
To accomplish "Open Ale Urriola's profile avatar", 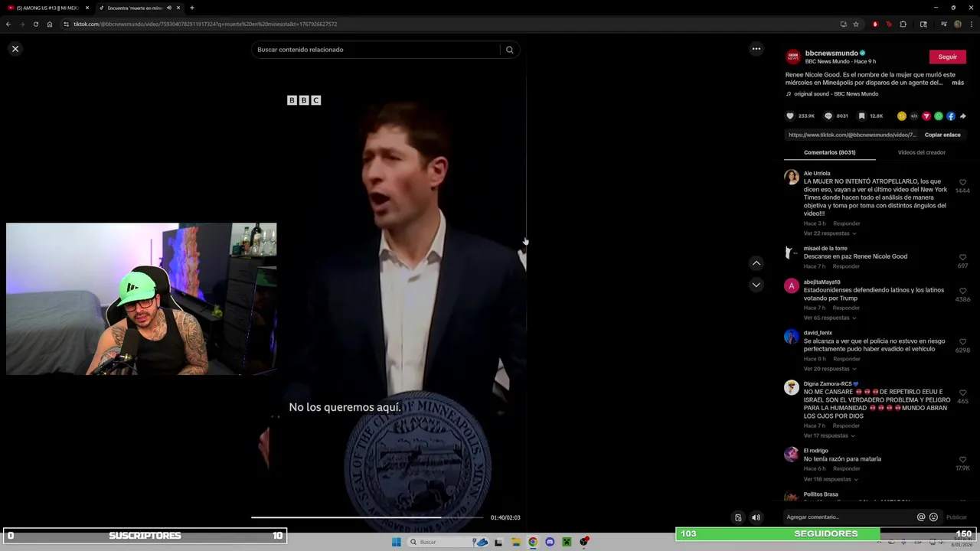I will (792, 177).
